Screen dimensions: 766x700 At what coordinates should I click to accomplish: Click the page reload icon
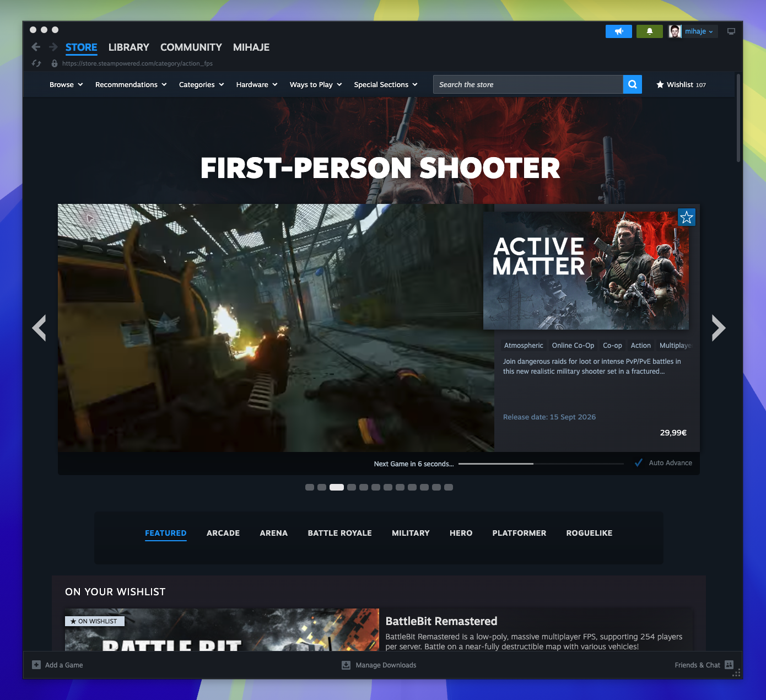(36, 63)
